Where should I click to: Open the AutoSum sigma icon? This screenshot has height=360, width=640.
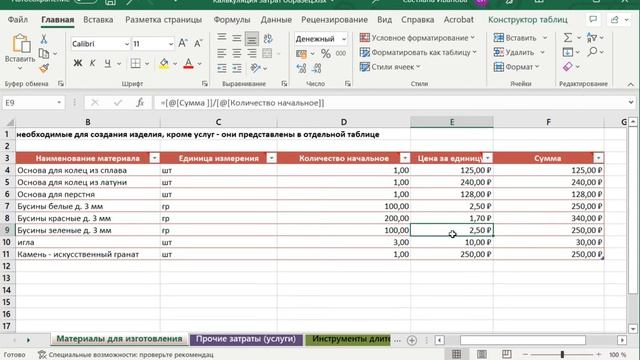point(568,38)
